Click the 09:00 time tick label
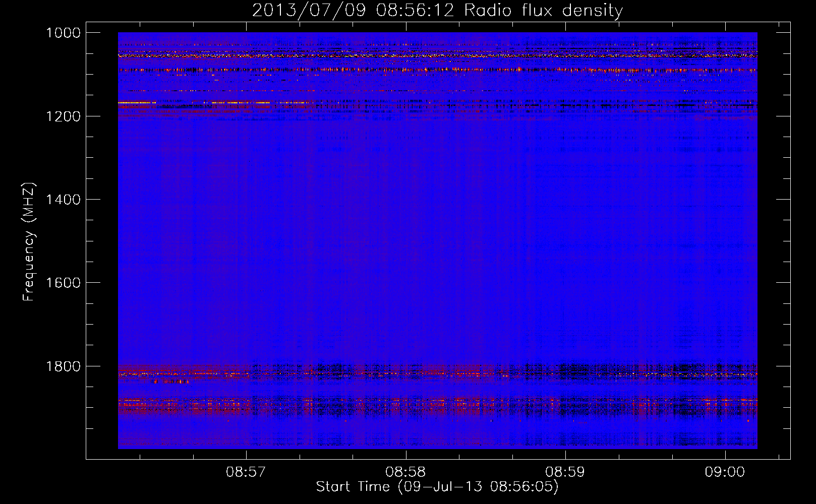 point(725,472)
